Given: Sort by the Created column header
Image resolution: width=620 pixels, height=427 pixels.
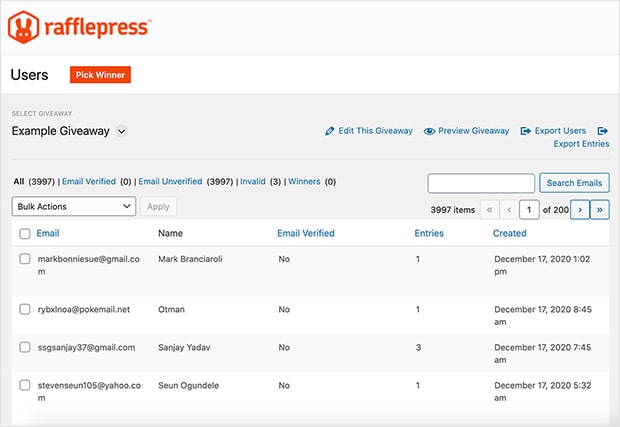Looking at the screenshot, I should [x=510, y=233].
